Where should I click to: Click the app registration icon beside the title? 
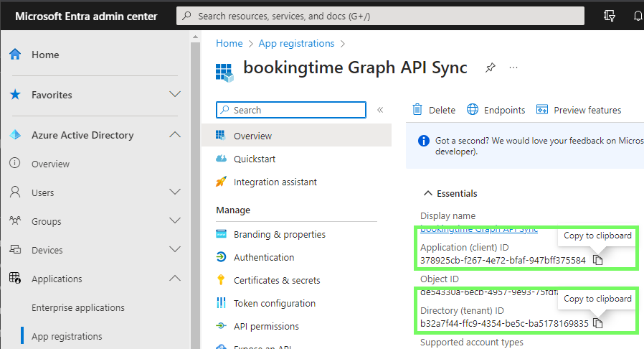pos(224,73)
